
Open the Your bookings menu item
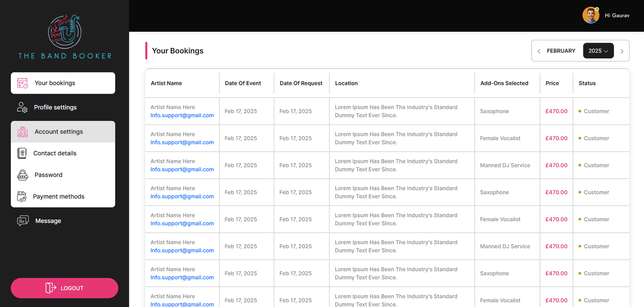click(x=63, y=83)
